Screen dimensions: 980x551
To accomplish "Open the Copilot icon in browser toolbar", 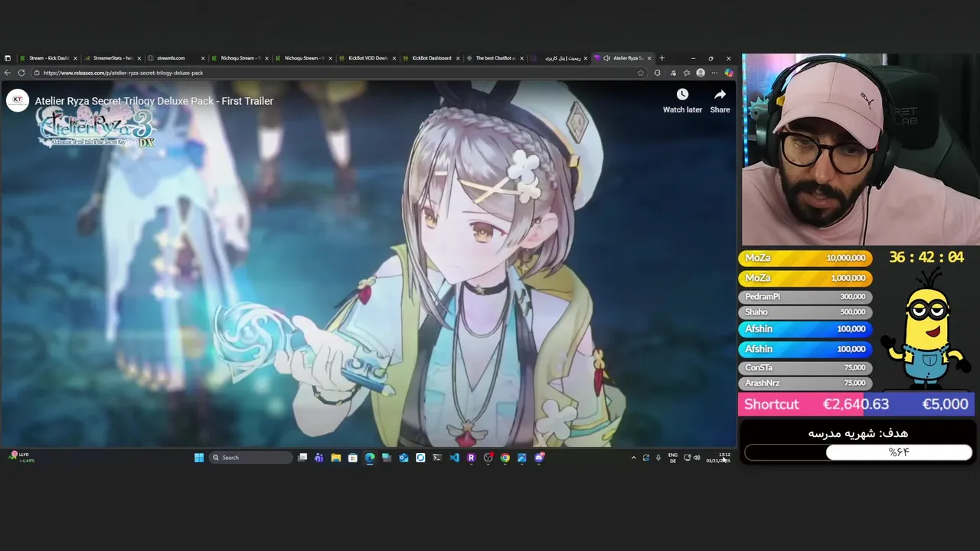I will coord(729,73).
